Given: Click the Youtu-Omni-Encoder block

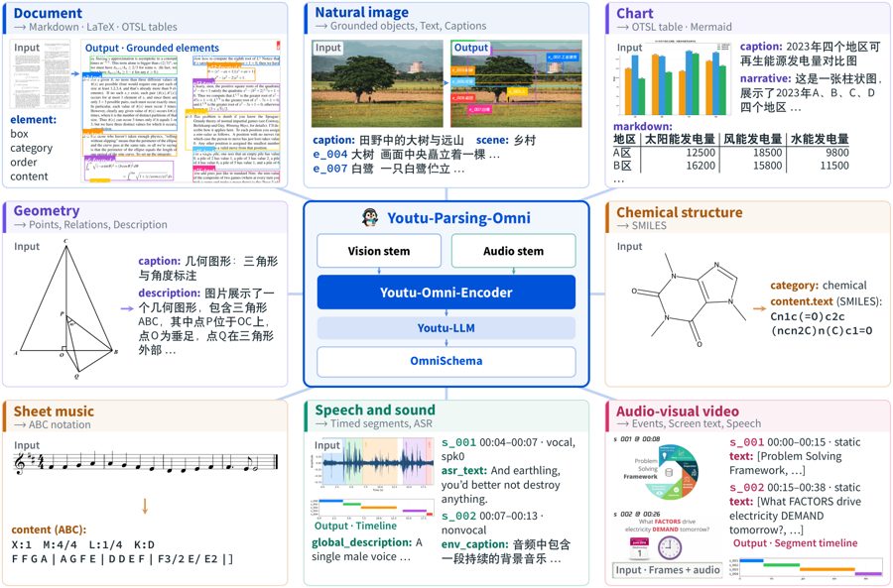Looking at the screenshot, I should 446,293.
